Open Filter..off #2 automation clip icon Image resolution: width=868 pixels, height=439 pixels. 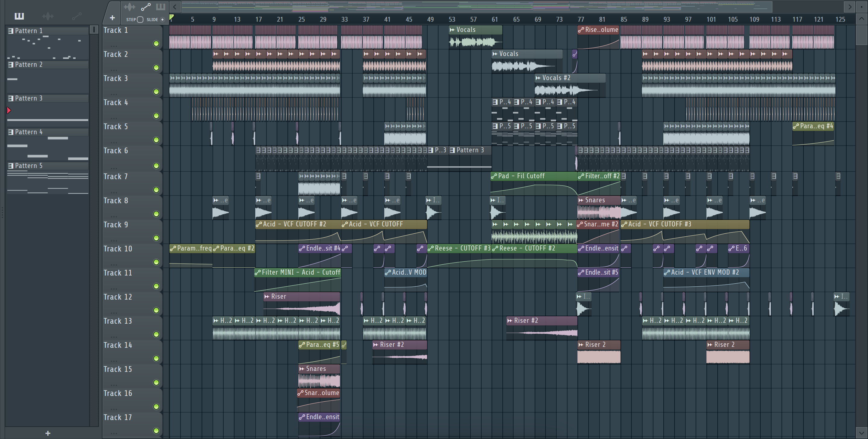(x=580, y=176)
